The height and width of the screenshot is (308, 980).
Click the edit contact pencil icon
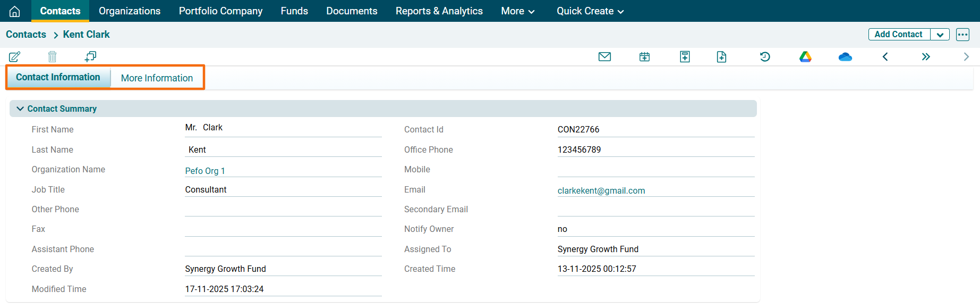click(14, 57)
